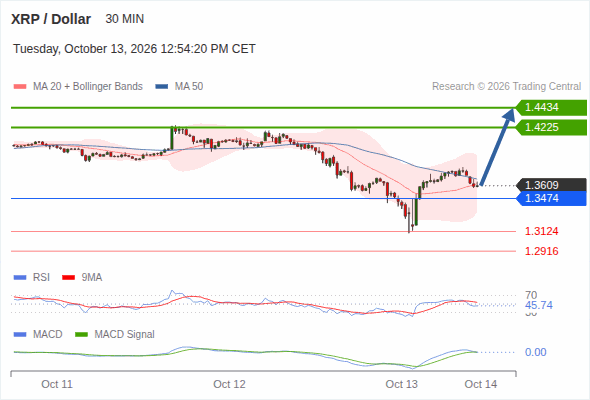Click the 1.3609 current price tag
The height and width of the screenshot is (400, 590).
coord(551,185)
